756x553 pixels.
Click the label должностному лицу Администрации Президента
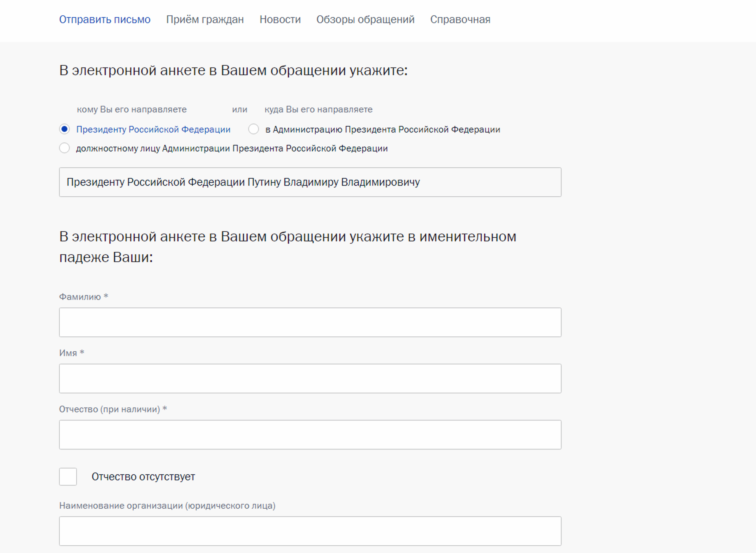232,148
